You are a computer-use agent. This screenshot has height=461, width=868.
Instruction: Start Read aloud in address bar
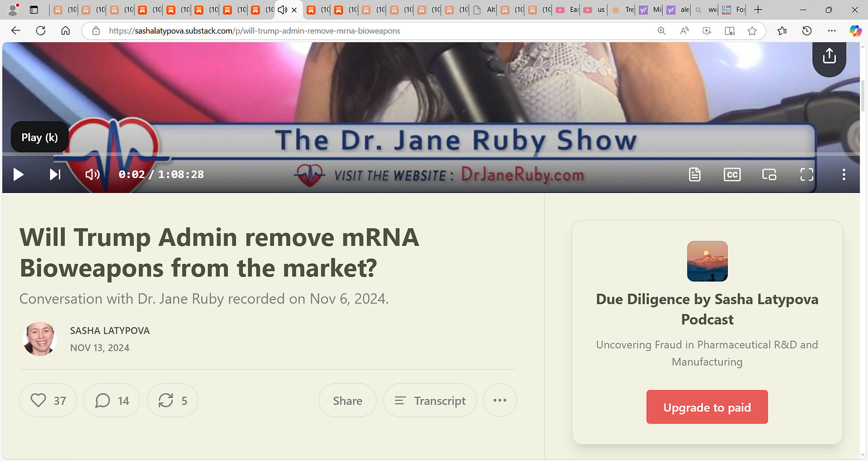pyautogui.click(x=684, y=31)
